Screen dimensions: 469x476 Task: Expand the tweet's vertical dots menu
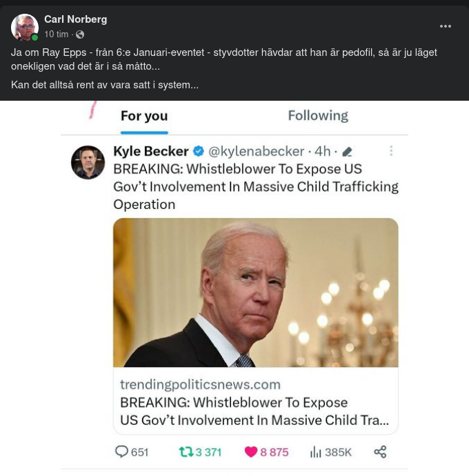(391, 151)
